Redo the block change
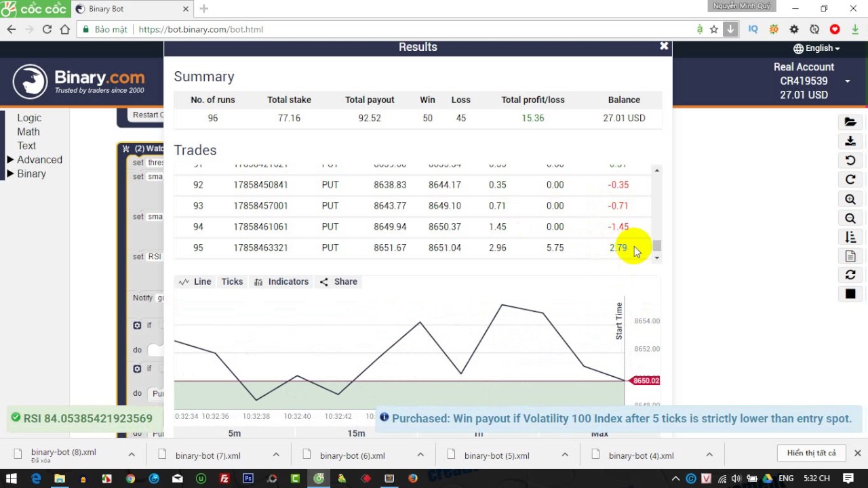 click(850, 180)
